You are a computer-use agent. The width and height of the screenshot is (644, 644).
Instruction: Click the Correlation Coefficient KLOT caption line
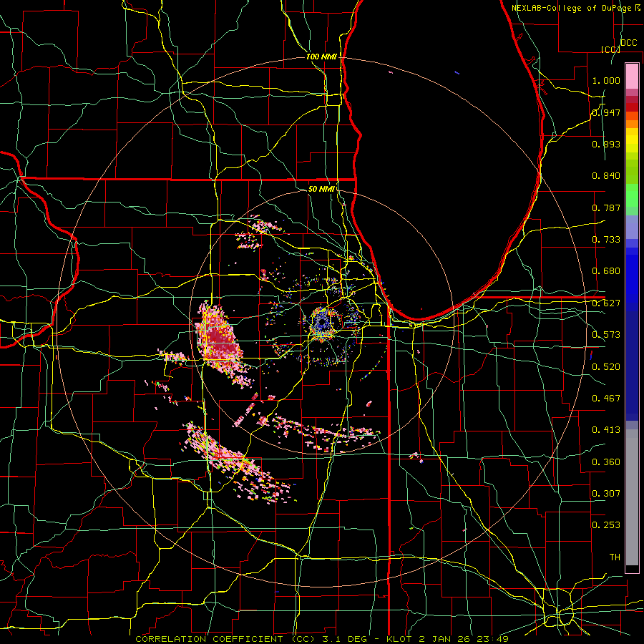click(322, 639)
